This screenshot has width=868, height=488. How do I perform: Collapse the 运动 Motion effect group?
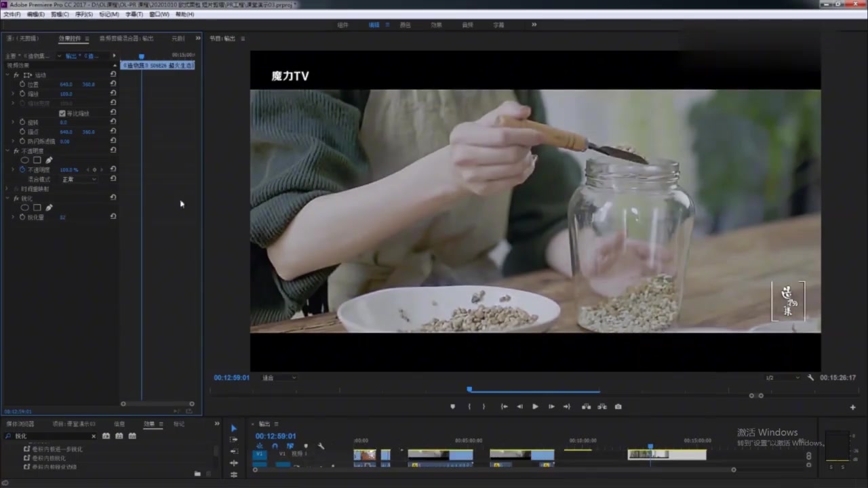pyautogui.click(x=7, y=75)
